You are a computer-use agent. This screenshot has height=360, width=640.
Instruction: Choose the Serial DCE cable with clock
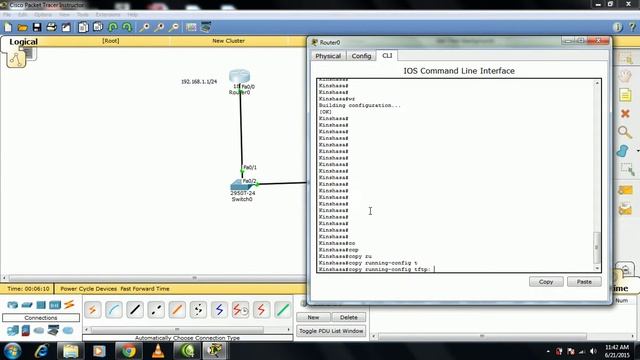[x=240, y=310]
